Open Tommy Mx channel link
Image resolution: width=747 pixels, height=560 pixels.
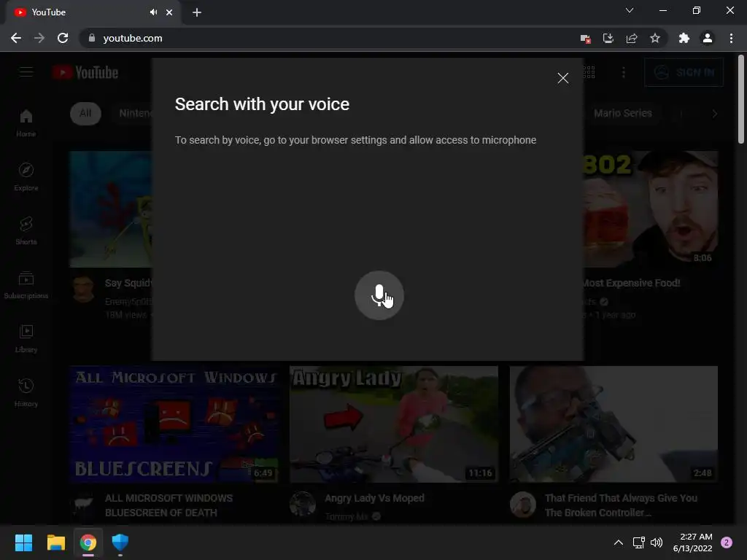pyautogui.click(x=347, y=517)
